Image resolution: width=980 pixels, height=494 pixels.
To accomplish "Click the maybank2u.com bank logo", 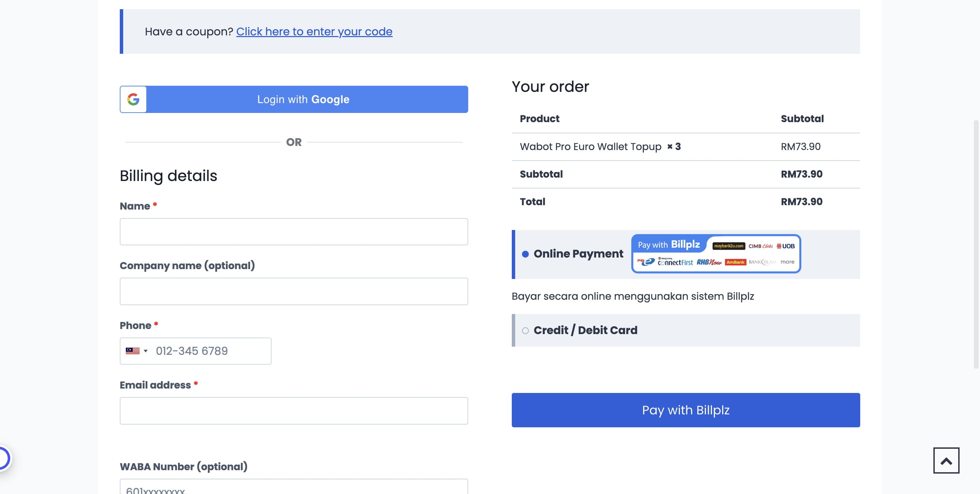I will point(729,246).
